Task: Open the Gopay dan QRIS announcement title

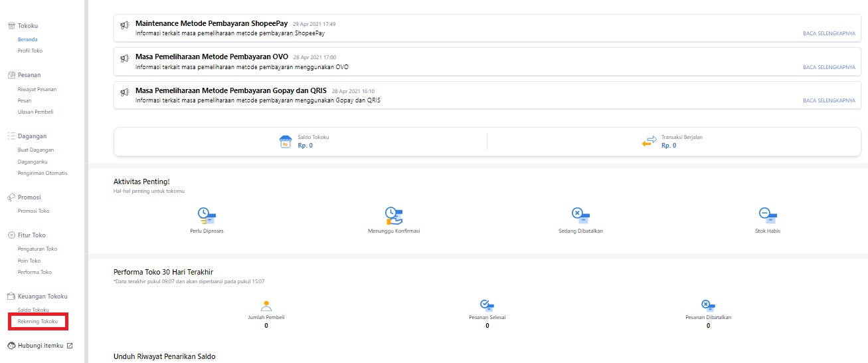Action: coord(231,90)
